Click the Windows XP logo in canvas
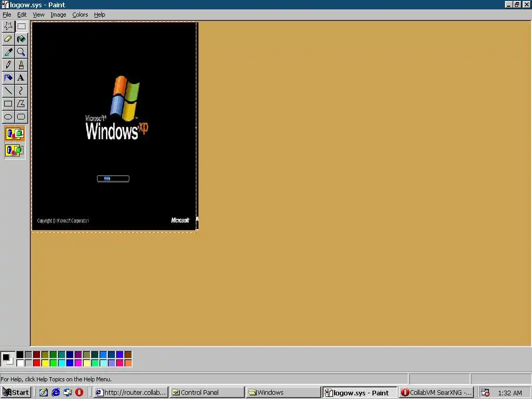 (x=116, y=108)
